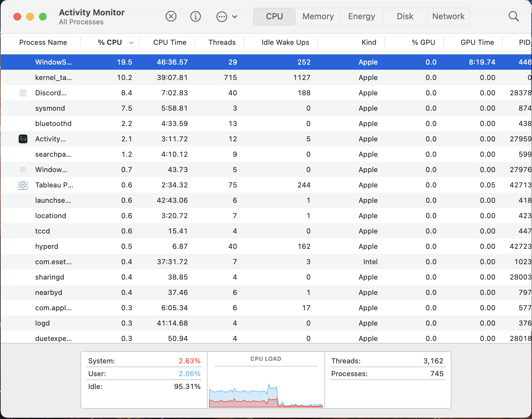
Task: Toggle sort direction arrow on % CPU
Action: pos(131,43)
